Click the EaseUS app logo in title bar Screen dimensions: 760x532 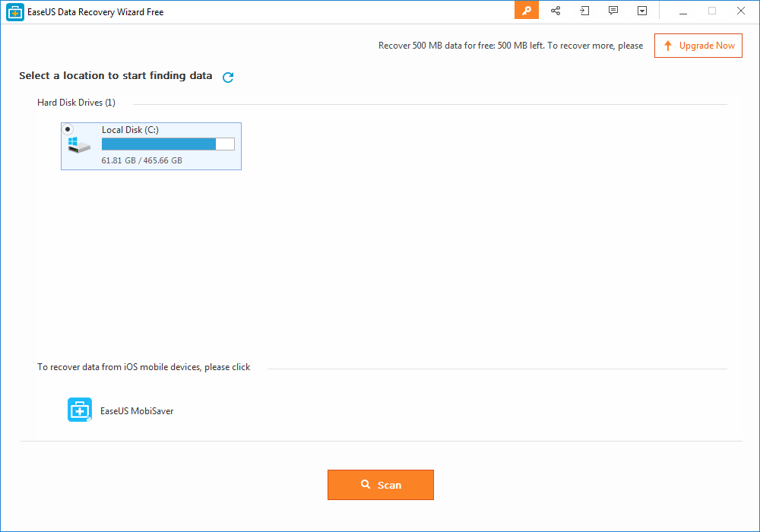(x=15, y=12)
